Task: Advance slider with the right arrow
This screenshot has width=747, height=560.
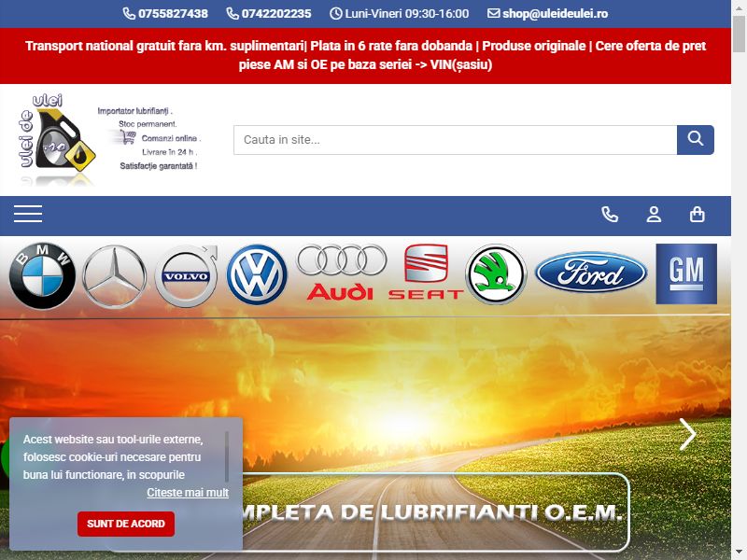Action: click(687, 434)
